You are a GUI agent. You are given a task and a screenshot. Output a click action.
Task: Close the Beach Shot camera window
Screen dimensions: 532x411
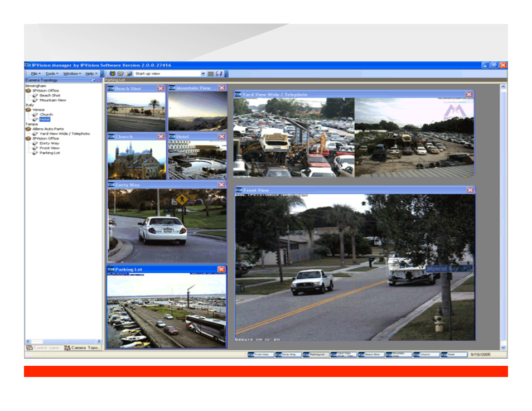click(161, 88)
